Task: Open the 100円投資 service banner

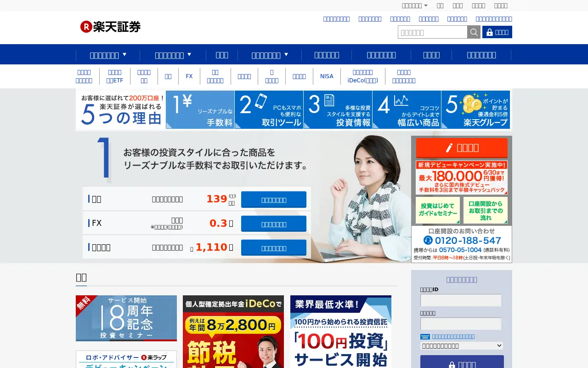Action: [341, 332]
